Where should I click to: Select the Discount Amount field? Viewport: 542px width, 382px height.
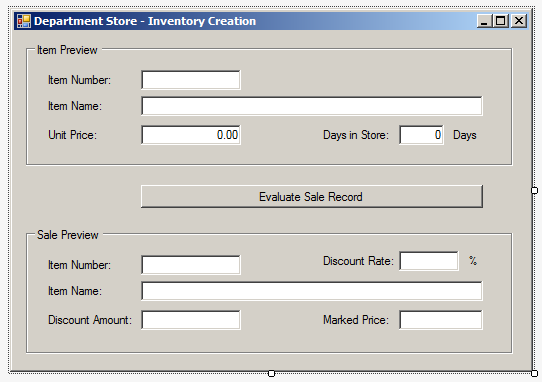point(191,320)
